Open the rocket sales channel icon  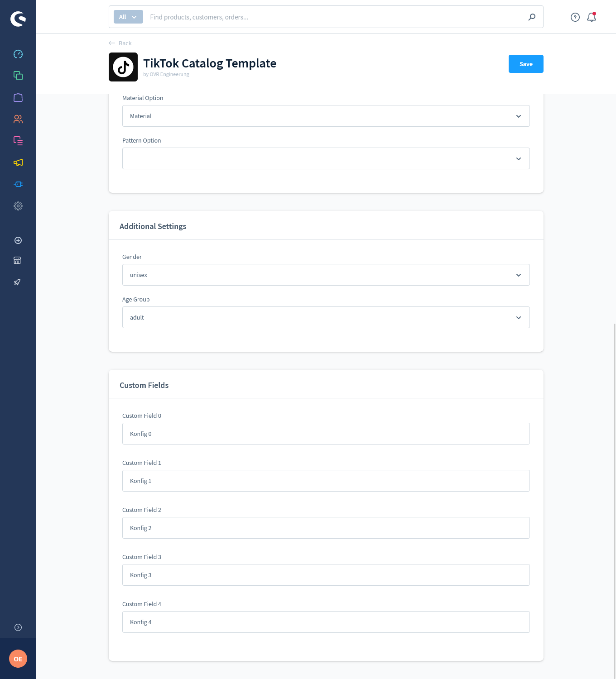coord(17,282)
